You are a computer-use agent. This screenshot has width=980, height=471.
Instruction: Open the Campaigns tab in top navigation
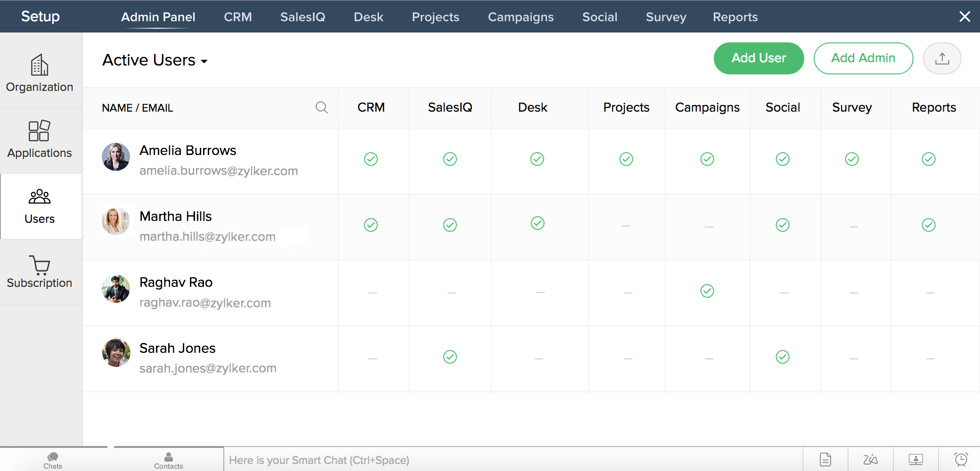pos(521,17)
